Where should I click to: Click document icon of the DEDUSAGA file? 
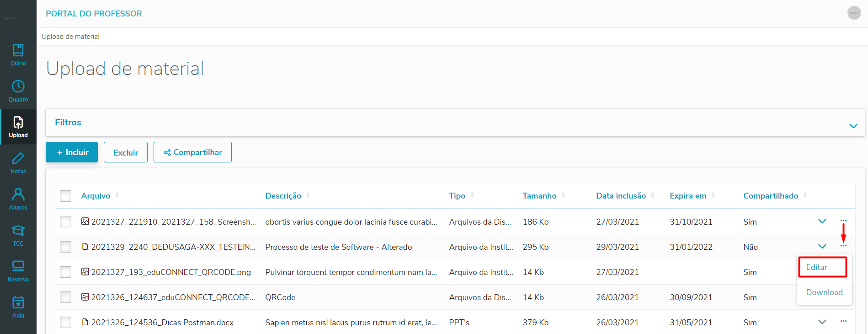coord(85,247)
